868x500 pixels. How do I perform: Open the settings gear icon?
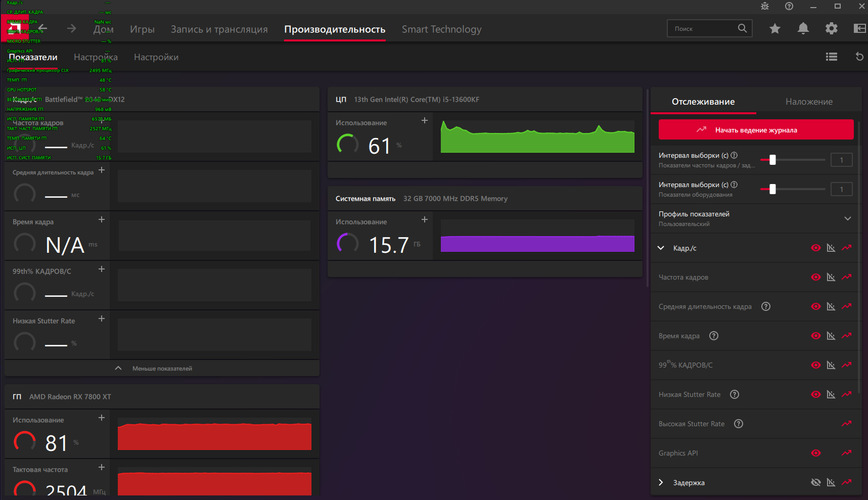831,29
